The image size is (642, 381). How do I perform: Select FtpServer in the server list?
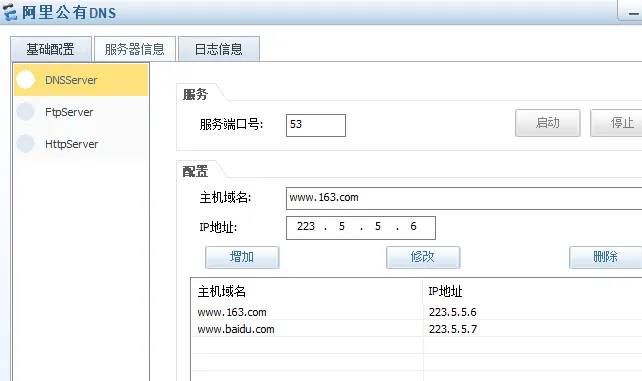point(81,112)
